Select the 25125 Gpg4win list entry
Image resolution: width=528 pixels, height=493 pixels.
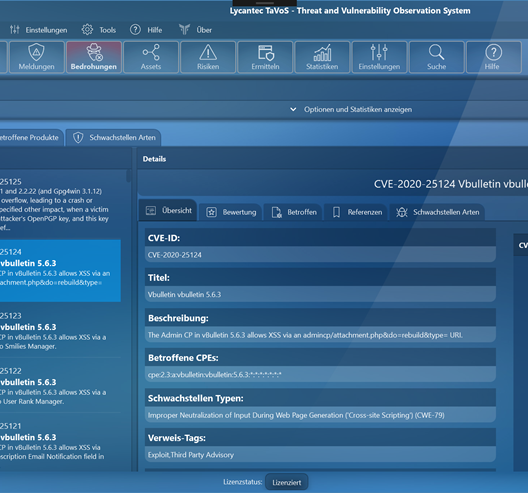61,205
